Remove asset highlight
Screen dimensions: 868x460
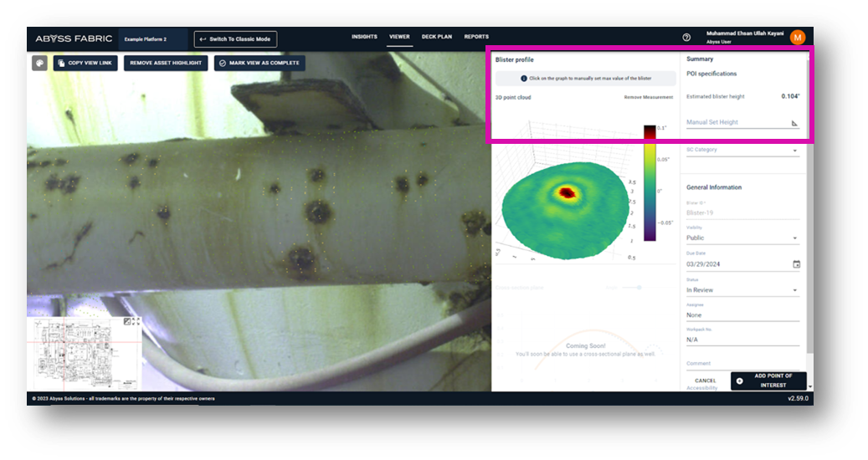[166, 63]
